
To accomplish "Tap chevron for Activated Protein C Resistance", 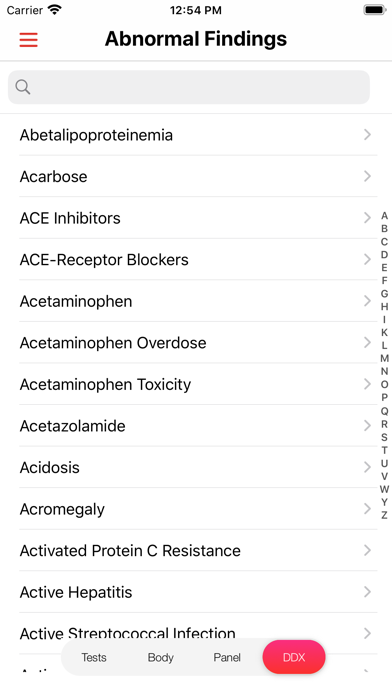I will [x=367, y=550].
